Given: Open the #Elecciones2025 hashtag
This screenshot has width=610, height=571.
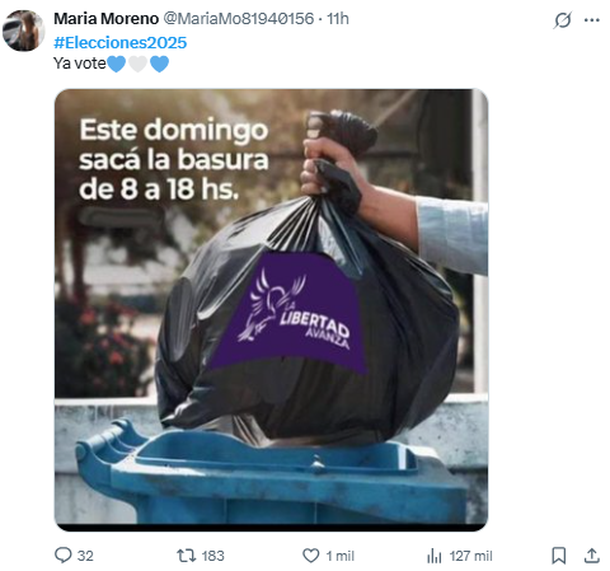Looking at the screenshot, I should click(x=120, y=42).
